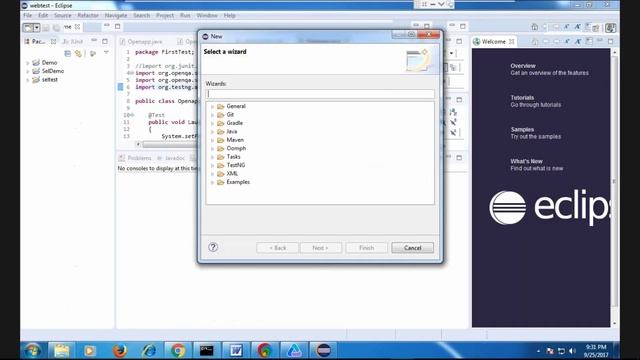Click the Save icon in Eclipse toolbar

46,27
